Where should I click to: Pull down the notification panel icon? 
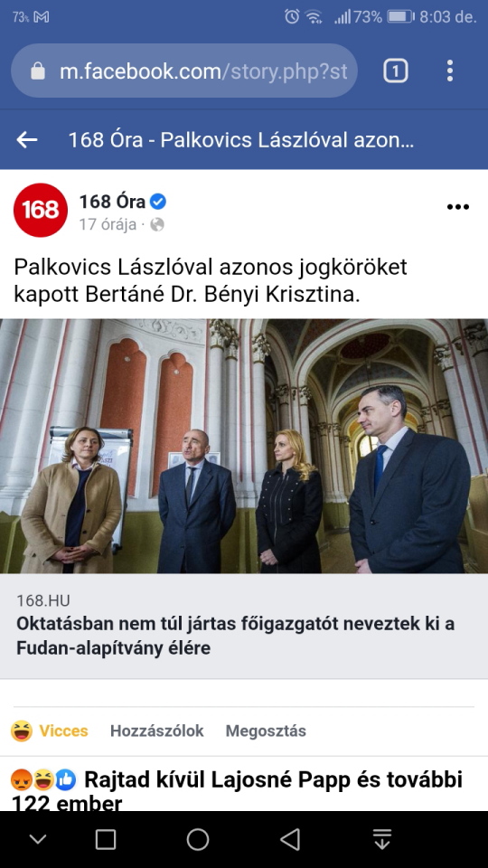click(x=381, y=839)
